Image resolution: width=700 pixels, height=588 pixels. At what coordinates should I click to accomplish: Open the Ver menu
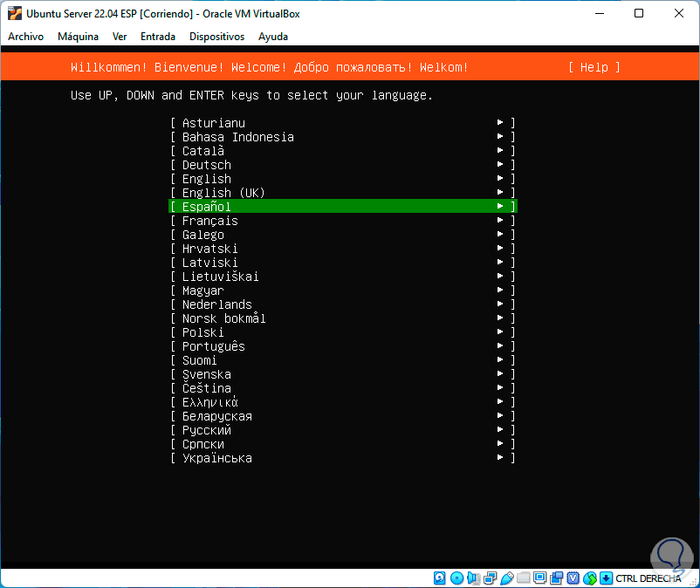coord(120,37)
